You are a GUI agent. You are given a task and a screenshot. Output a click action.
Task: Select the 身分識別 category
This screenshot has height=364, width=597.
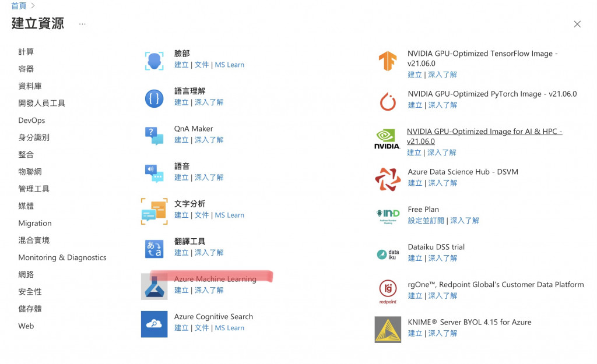[34, 137]
